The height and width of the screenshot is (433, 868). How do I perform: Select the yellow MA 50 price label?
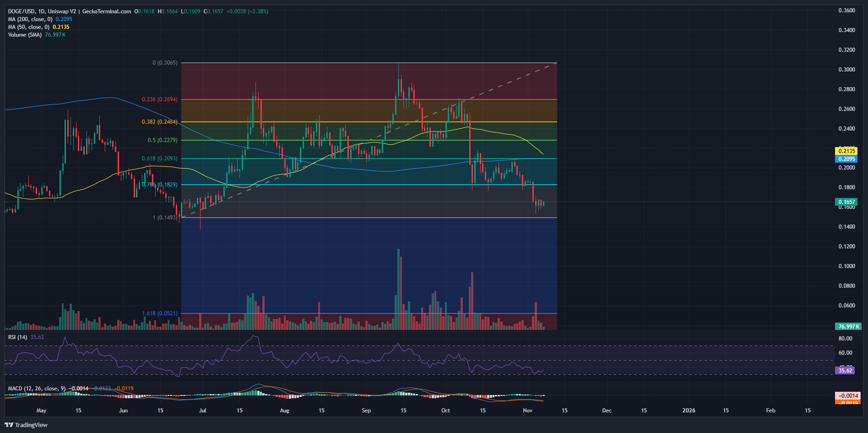846,150
